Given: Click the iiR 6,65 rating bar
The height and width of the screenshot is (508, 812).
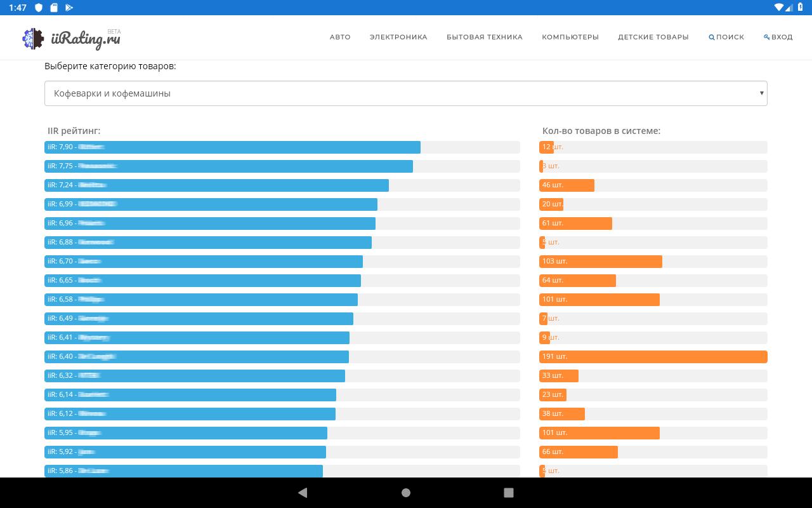Looking at the screenshot, I should tap(202, 281).
